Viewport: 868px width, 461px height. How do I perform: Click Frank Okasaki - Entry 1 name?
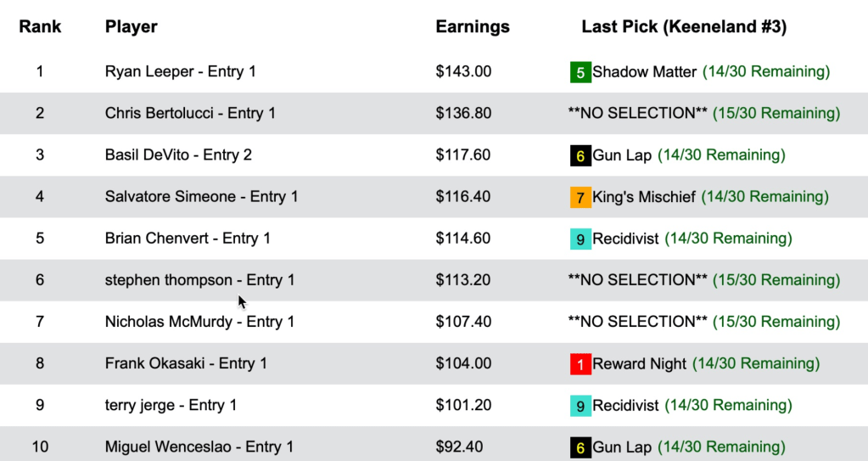pyautogui.click(x=186, y=363)
